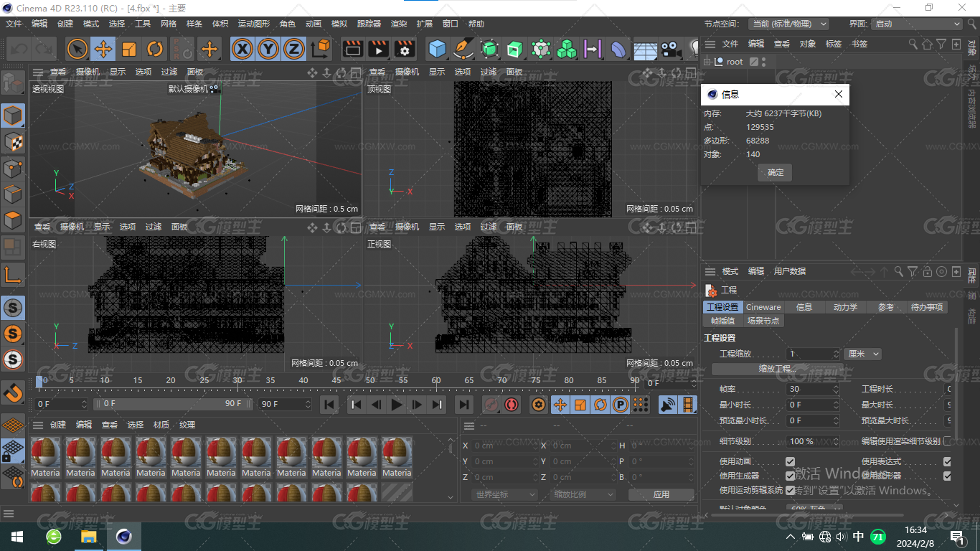Open the 界面 layout dropdown

[916, 24]
